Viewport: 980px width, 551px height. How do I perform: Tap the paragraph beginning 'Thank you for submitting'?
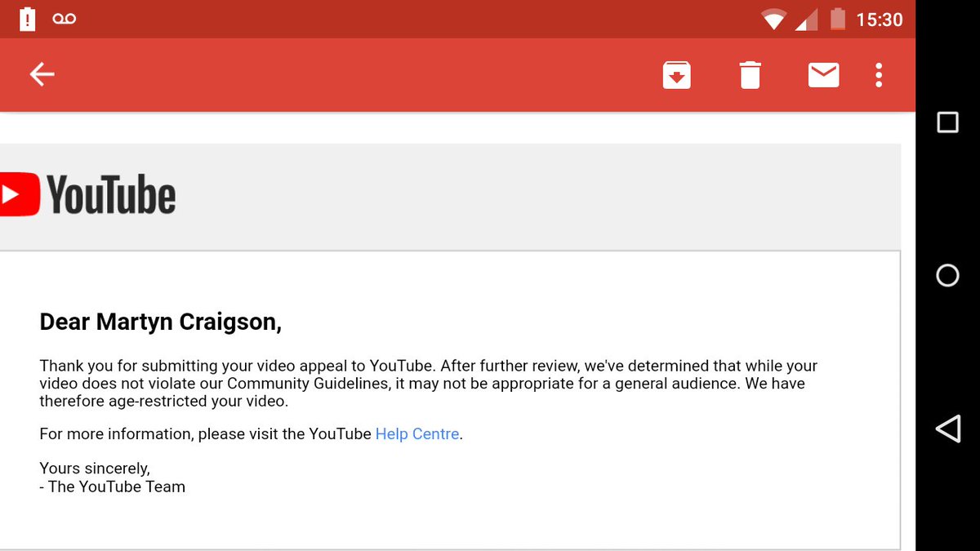429,383
